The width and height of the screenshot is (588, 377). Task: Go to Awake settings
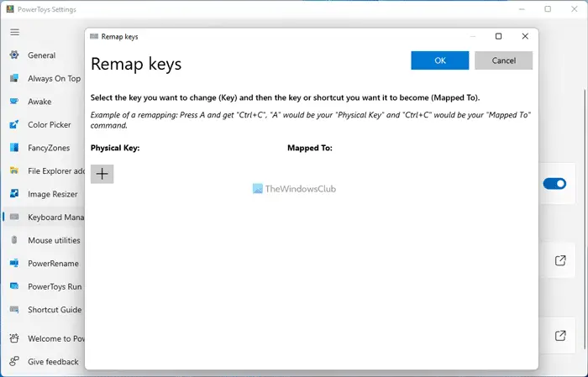click(x=39, y=102)
